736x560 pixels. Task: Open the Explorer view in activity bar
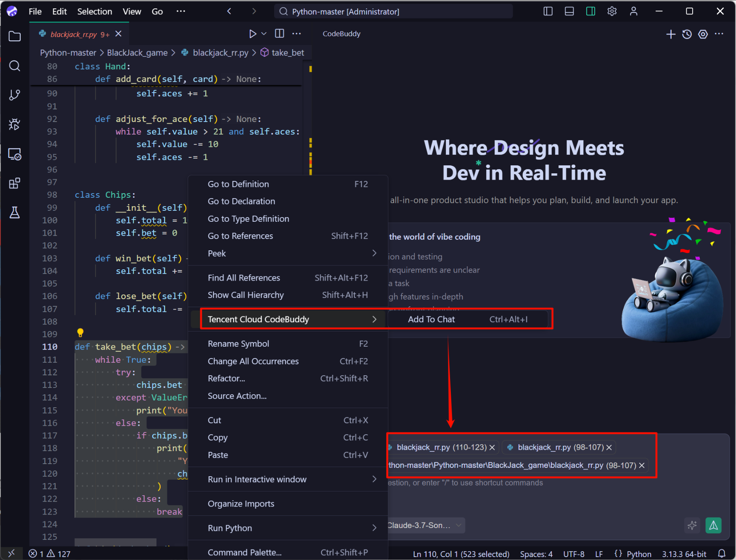(15, 37)
